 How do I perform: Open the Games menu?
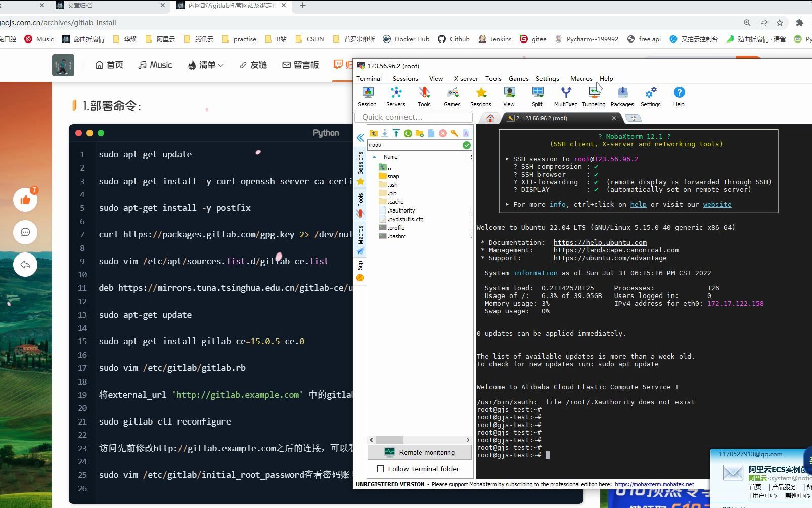[519, 79]
